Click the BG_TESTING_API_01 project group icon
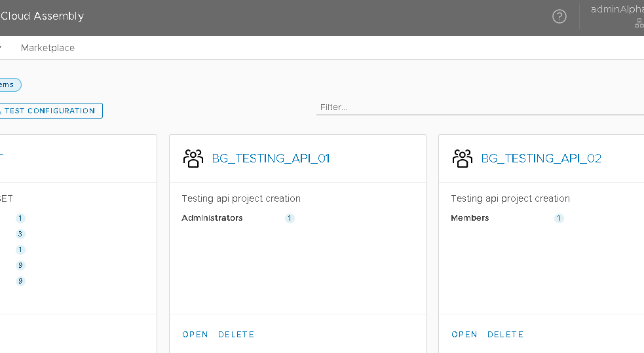 (x=193, y=158)
